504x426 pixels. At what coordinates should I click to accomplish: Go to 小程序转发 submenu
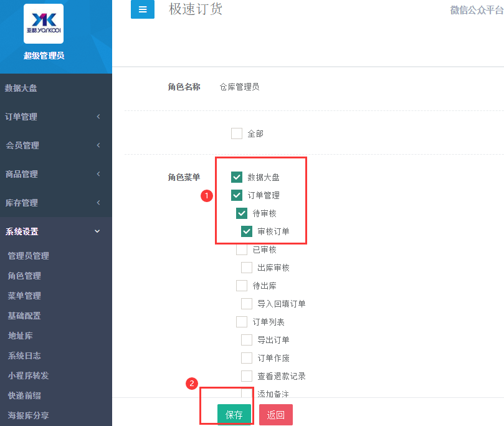pyautogui.click(x=28, y=375)
